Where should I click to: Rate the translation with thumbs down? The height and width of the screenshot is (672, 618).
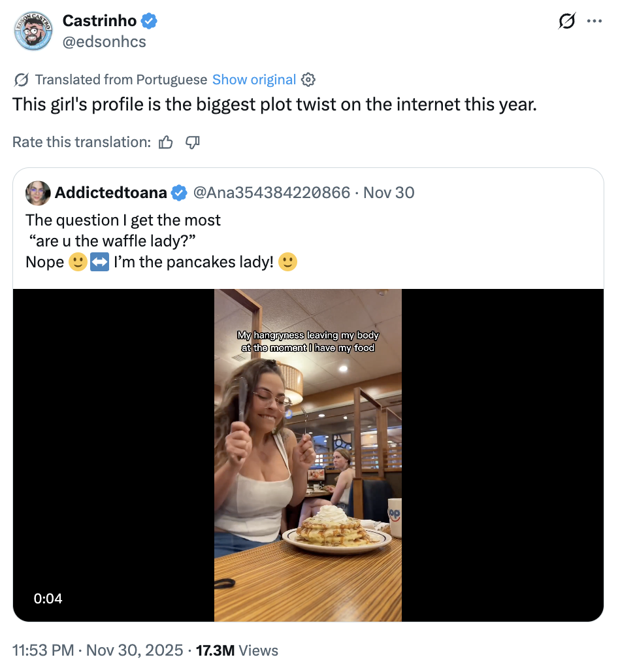pyautogui.click(x=192, y=142)
